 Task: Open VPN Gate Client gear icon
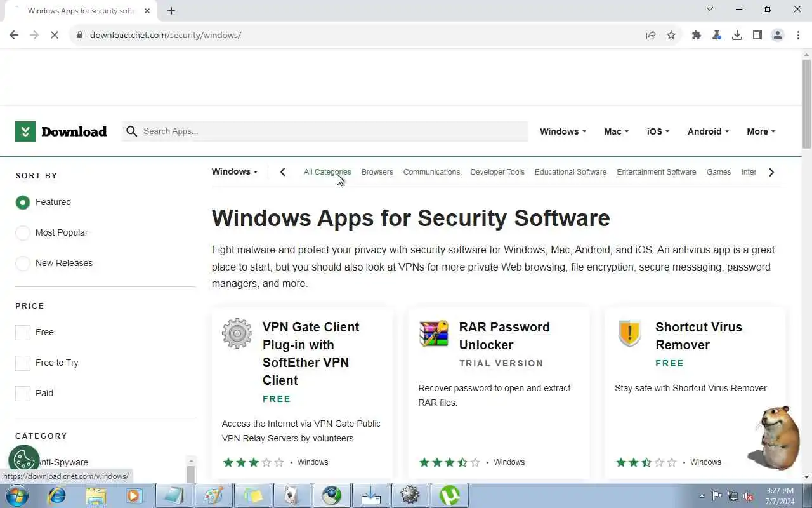point(237,333)
